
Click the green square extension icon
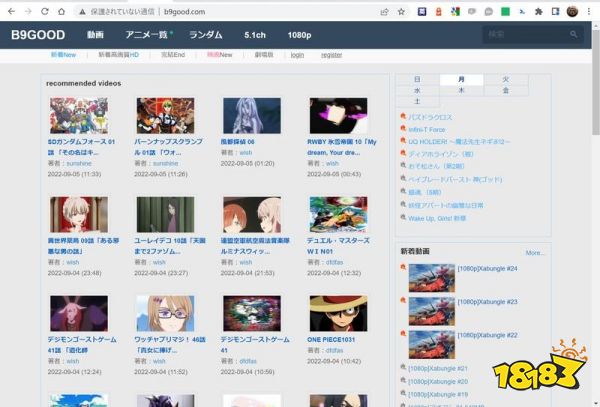(505, 12)
